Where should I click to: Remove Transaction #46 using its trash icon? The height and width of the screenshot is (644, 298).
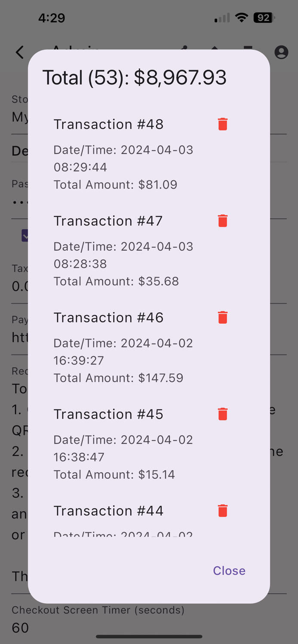(x=222, y=317)
